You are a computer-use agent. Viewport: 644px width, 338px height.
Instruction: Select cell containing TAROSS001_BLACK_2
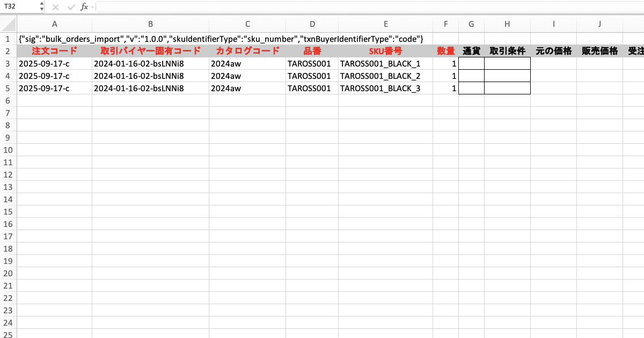385,76
